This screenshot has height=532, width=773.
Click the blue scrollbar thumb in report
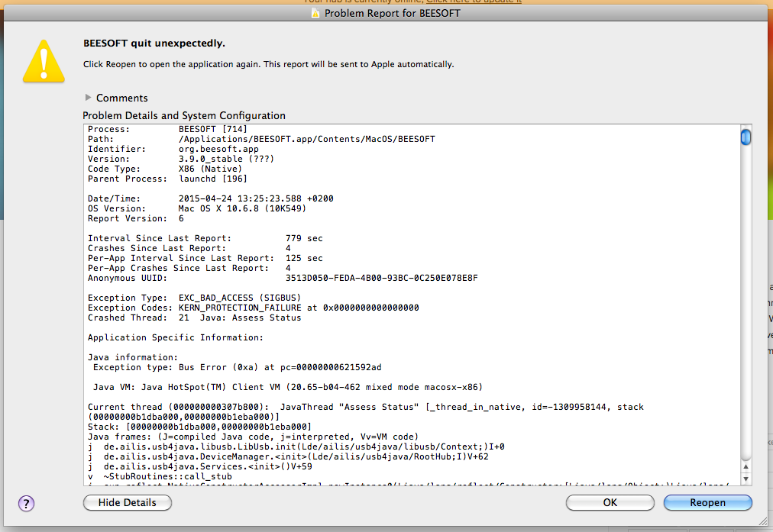746,137
